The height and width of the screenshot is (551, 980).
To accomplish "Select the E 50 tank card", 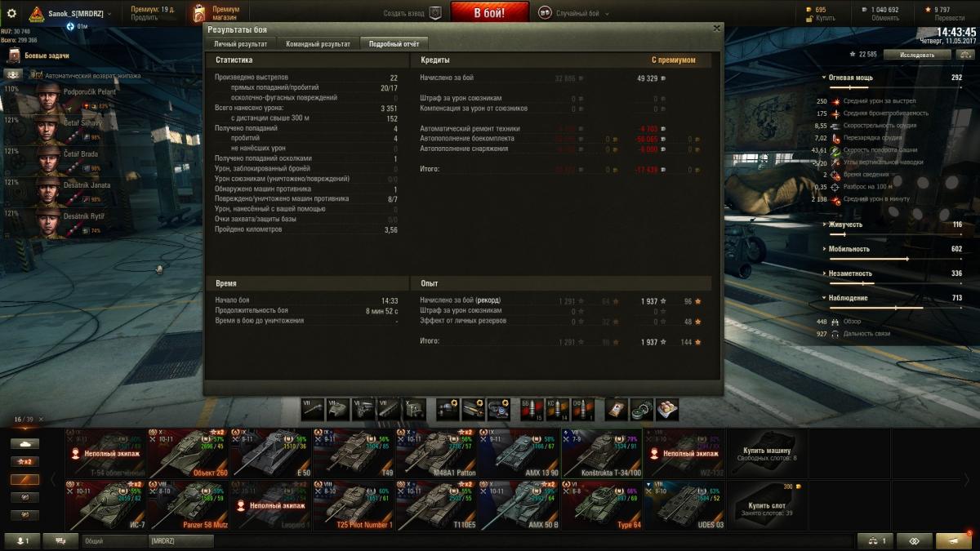I will pyautogui.click(x=270, y=453).
